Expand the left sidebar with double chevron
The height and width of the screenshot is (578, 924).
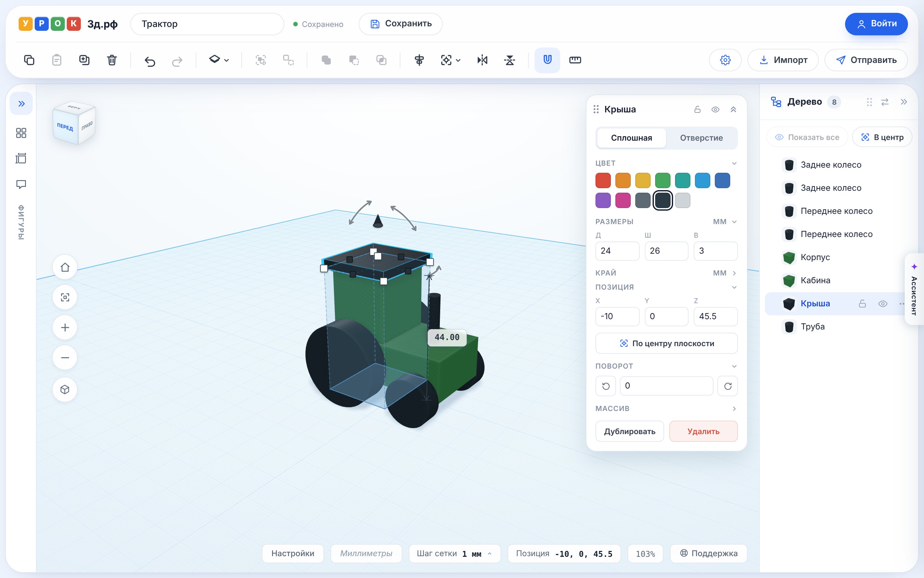pyautogui.click(x=21, y=104)
